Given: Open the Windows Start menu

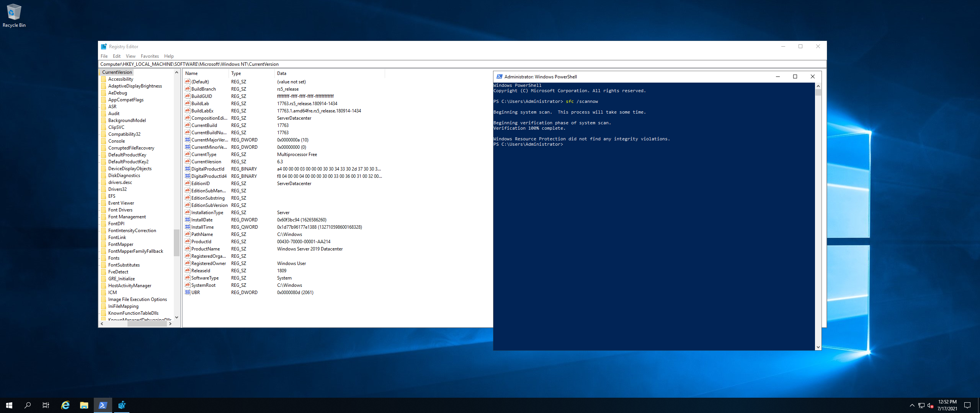Looking at the screenshot, I should (9, 405).
